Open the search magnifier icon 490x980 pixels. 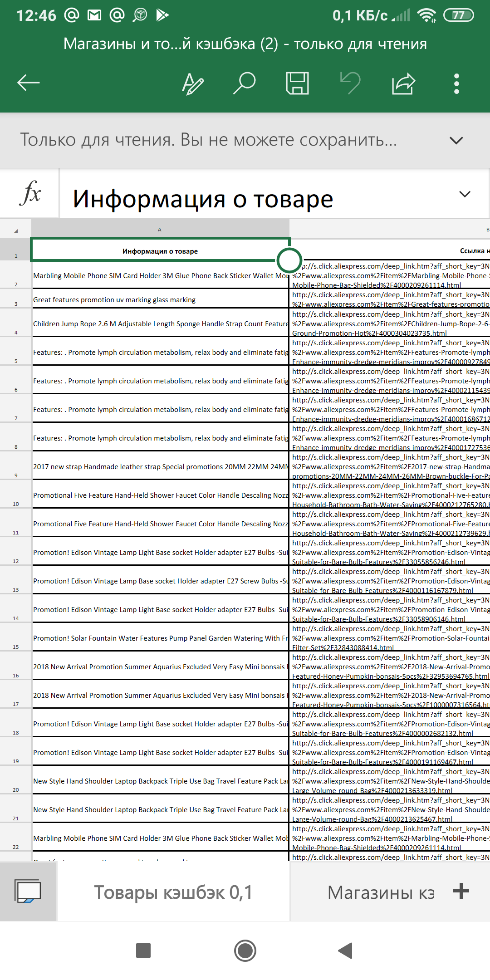(245, 83)
